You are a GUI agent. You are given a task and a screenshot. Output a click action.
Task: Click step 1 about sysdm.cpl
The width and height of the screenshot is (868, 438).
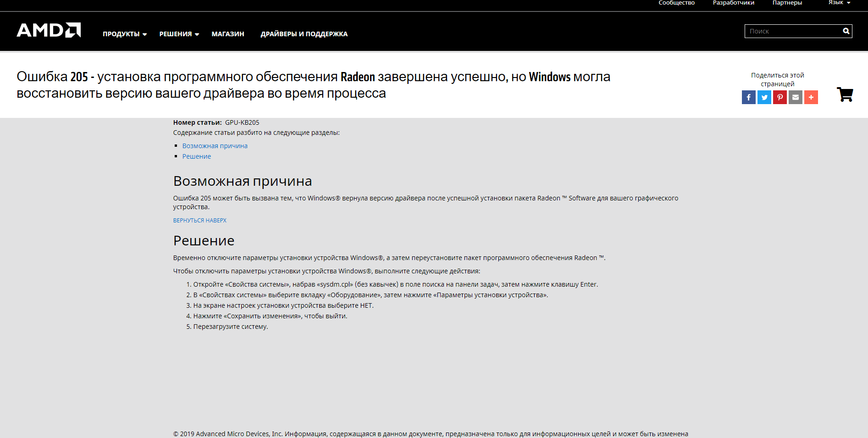[x=395, y=284]
